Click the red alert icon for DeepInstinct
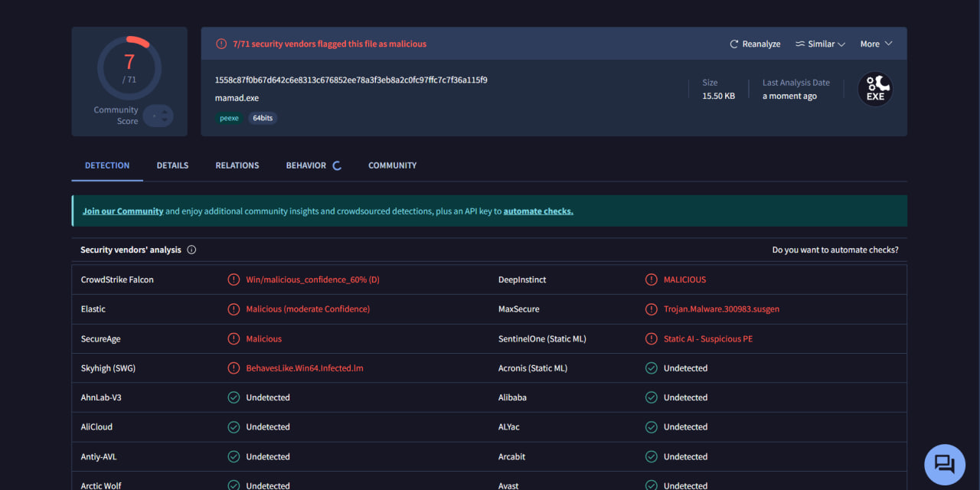 pyautogui.click(x=652, y=279)
